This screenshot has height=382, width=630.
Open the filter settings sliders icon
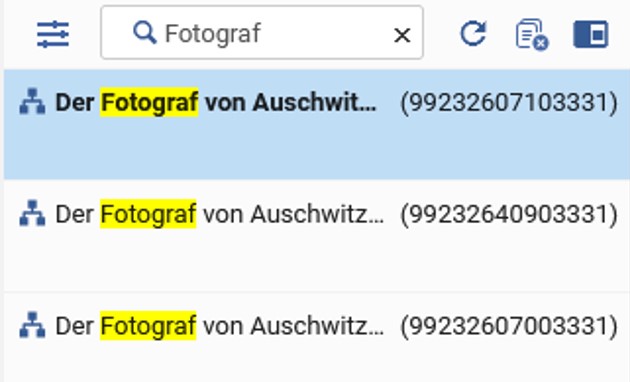(x=53, y=35)
